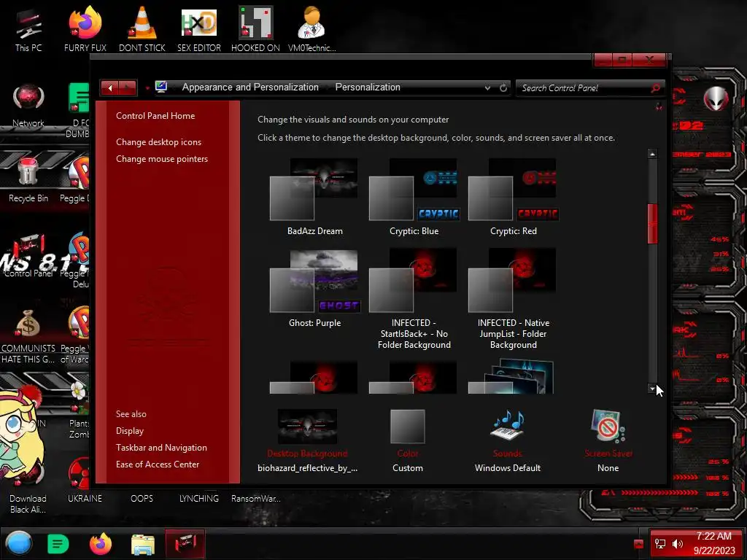Open Change desktop icons link
Screen dimensions: 747x560
(x=158, y=142)
